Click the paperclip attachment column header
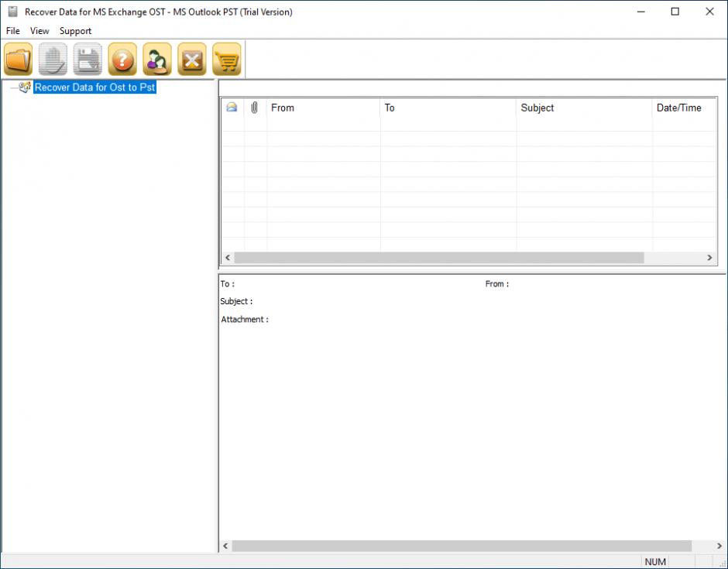Viewport: 728px width, 569px height. (255, 108)
